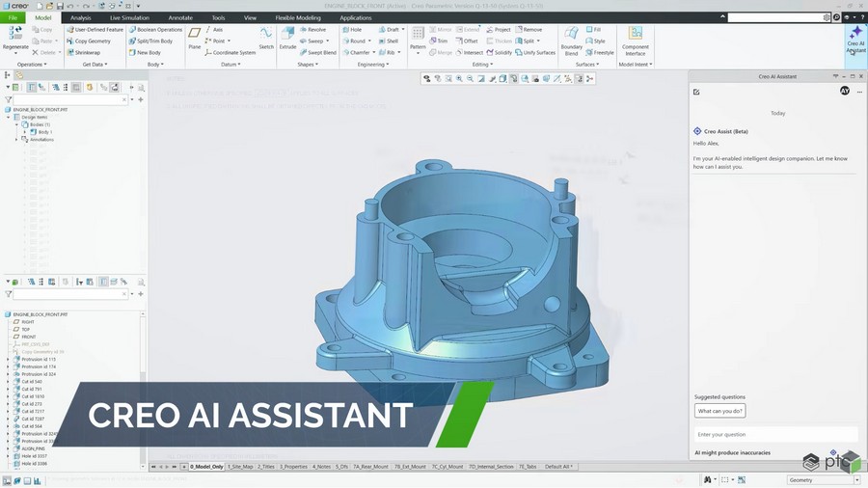Open the Datum group dropdown
This screenshot has height=488, width=868.
point(231,65)
